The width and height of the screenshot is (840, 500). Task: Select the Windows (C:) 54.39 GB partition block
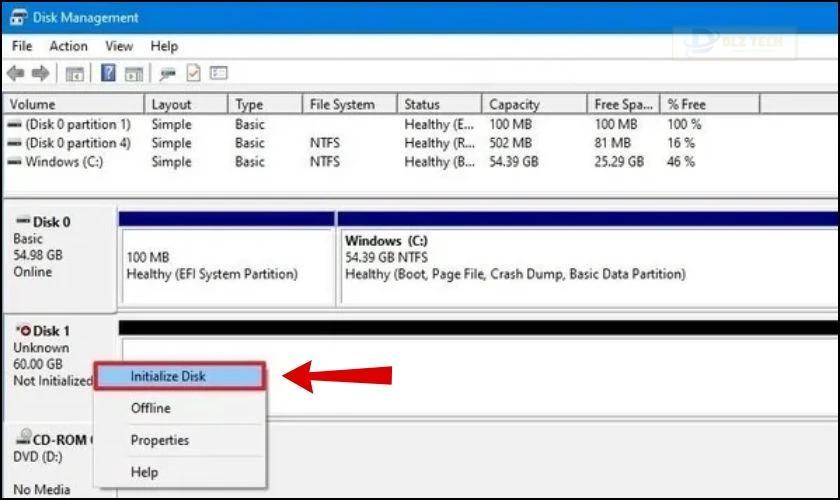click(x=588, y=258)
